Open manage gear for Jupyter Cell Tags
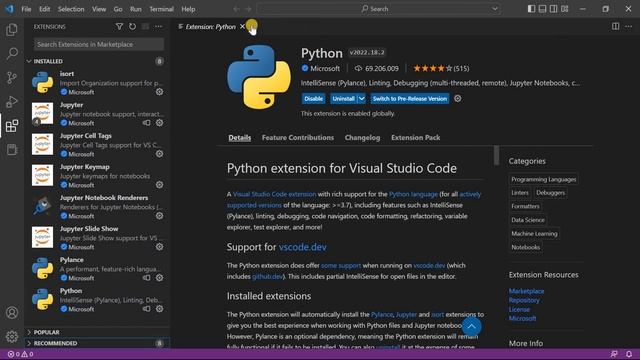The height and width of the screenshot is (360, 640). tap(160, 154)
